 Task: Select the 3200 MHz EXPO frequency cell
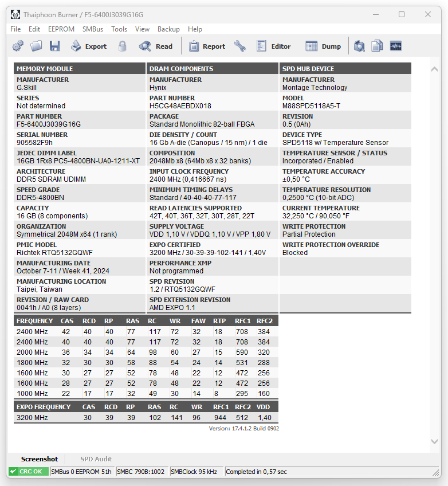(32, 417)
